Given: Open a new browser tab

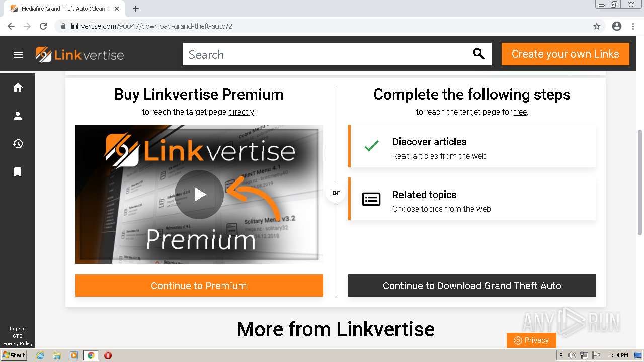Looking at the screenshot, I should [x=136, y=9].
